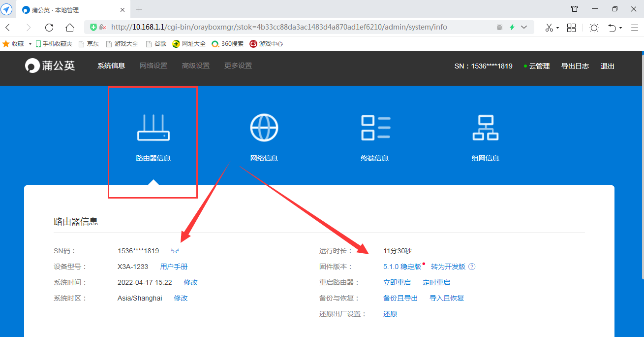Expand the undo/restore dropdown arrow

click(620, 28)
